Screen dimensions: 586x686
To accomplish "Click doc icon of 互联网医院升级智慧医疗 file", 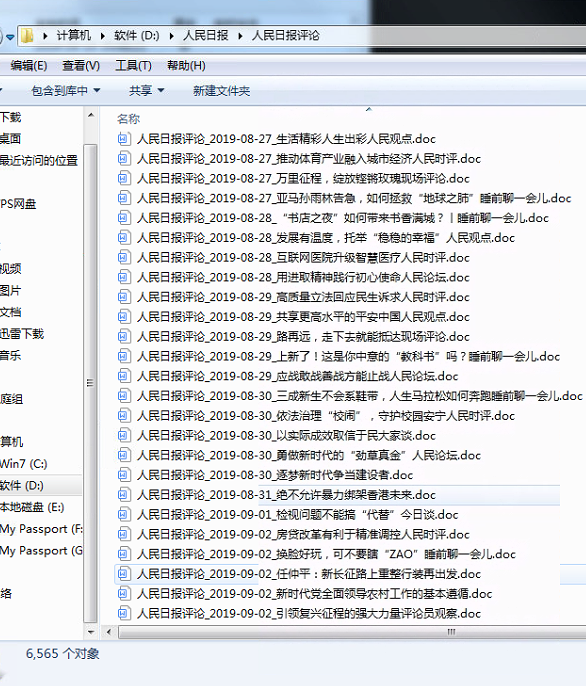I will (124, 258).
